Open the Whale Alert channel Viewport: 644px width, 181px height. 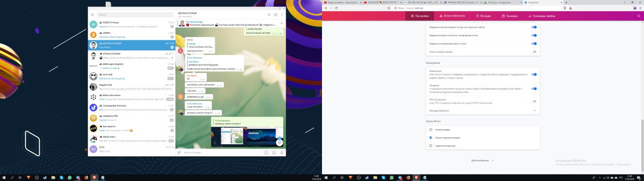pyautogui.click(x=131, y=139)
